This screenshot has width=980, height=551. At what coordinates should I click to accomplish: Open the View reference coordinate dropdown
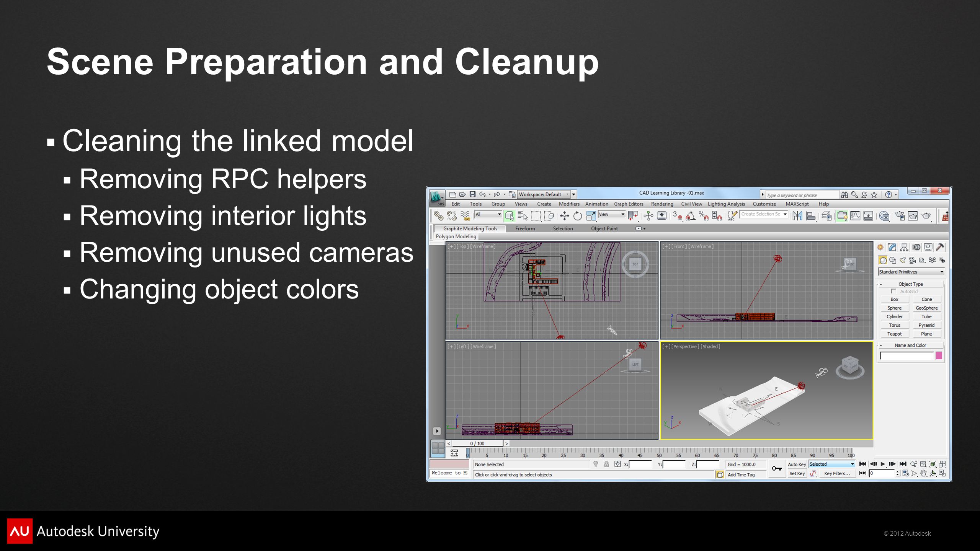pyautogui.click(x=612, y=214)
